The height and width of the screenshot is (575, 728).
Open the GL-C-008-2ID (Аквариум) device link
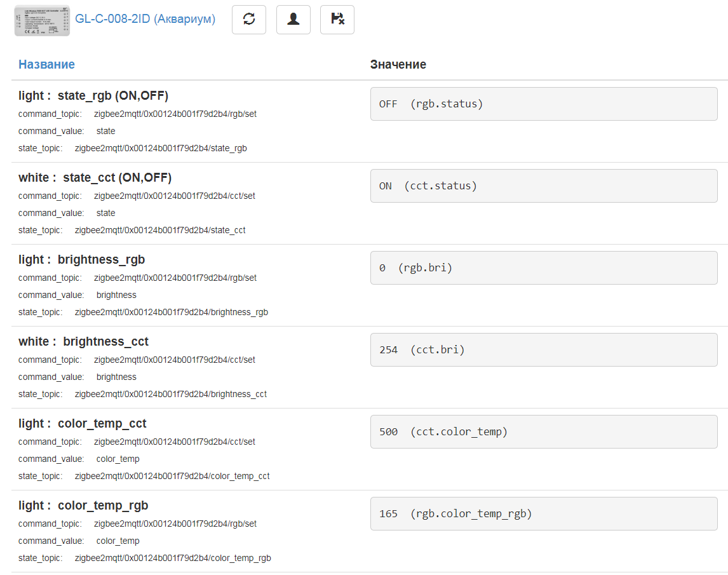pyautogui.click(x=145, y=19)
